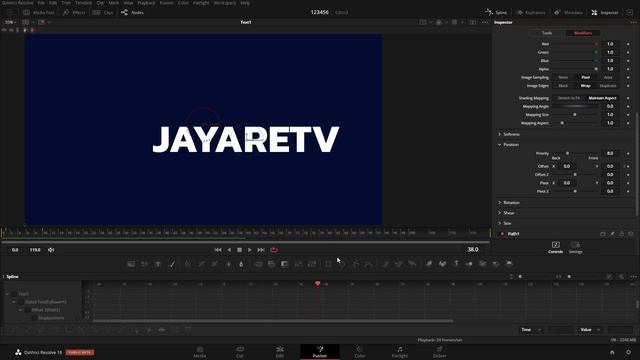Image resolution: width=640 pixels, height=360 pixels.
Task: Set Image Edges to Black
Action: pyautogui.click(x=563, y=86)
